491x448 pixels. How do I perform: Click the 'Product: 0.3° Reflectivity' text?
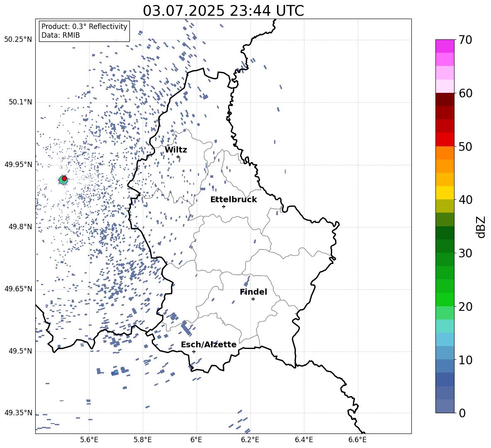coord(84,26)
